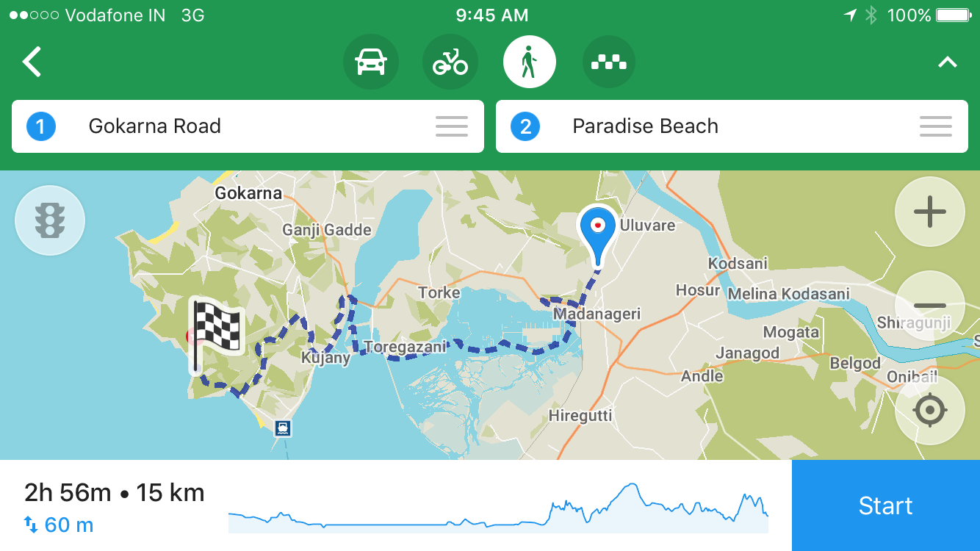The image size is (980, 551).
Task: Center map on my current location
Action: [929, 409]
